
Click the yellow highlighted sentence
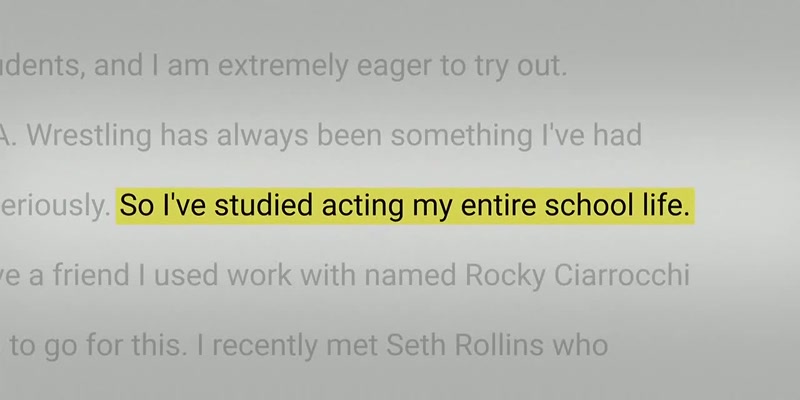pyautogui.click(x=405, y=206)
